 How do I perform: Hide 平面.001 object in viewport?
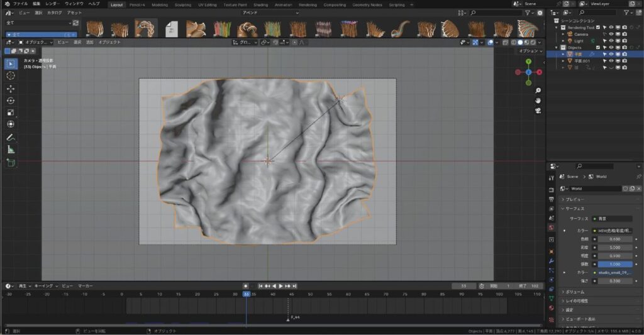pyautogui.click(x=611, y=61)
